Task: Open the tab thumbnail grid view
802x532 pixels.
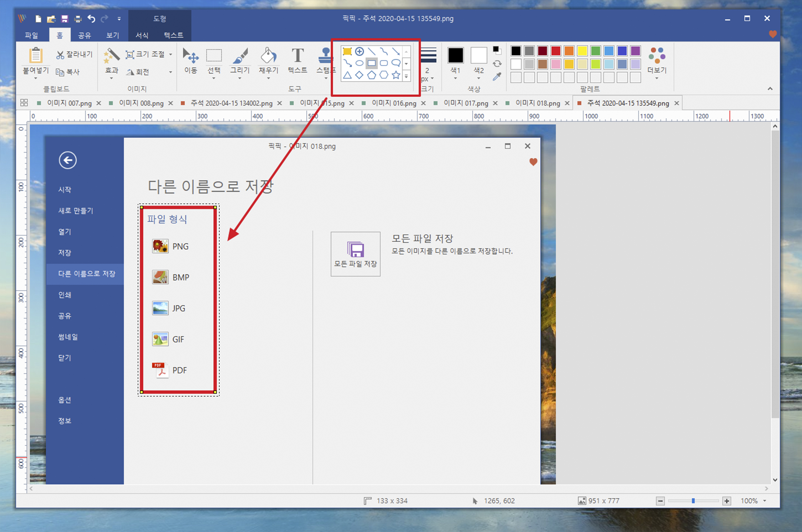Action: coord(24,103)
